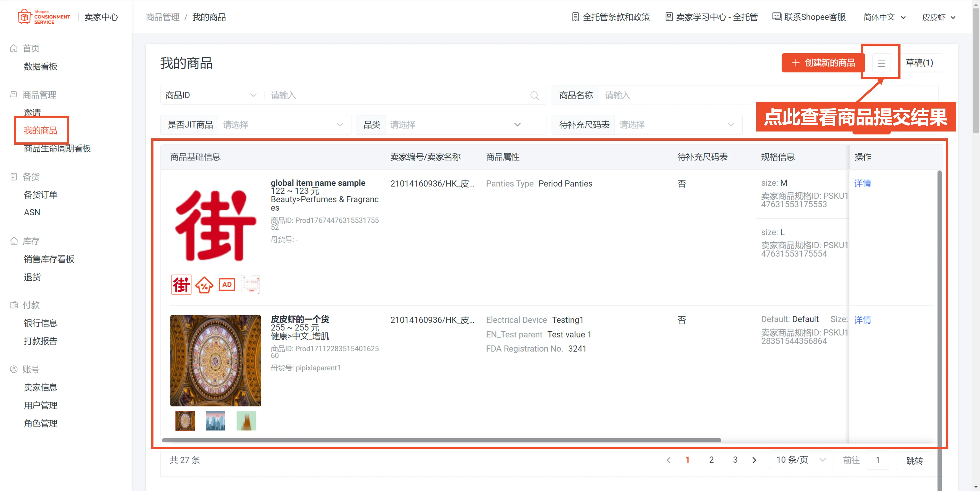Open 详情 link for global item sample
The image size is (980, 491).
coord(862,183)
